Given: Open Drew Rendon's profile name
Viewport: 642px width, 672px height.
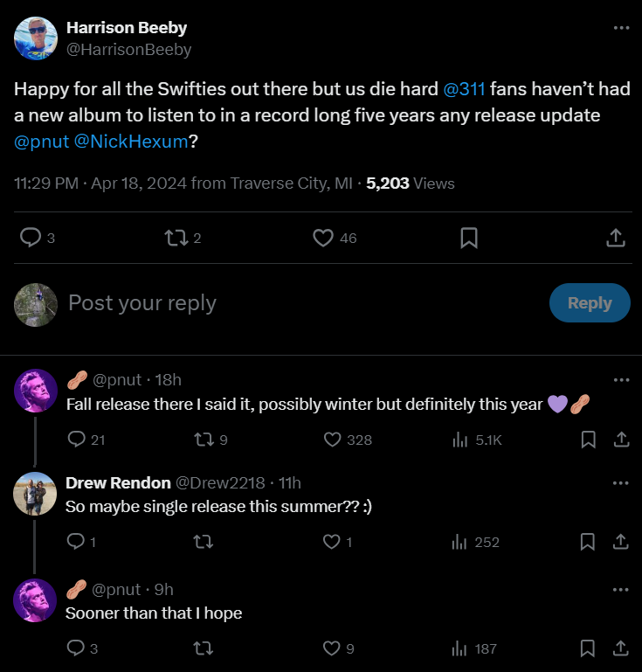Looking at the screenshot, I should click(118, 482).
